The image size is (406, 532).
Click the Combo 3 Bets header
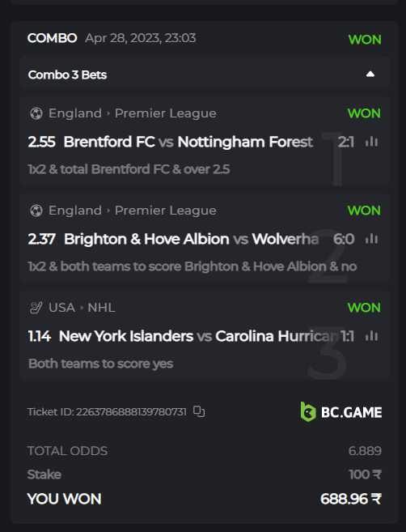point(205,73)
